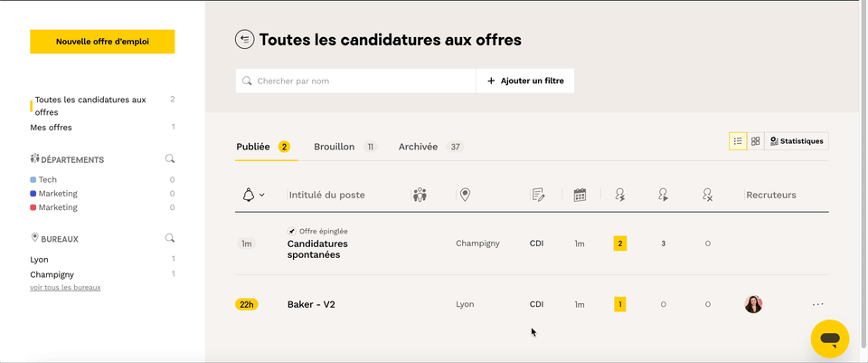
Task: Select the blue Tech department color dot
Action: coord(33,180)
